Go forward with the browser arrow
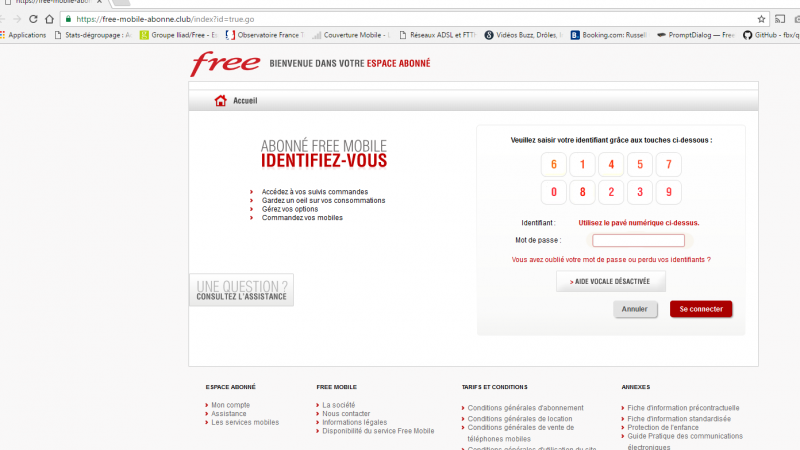This screenshot has width=800, height=450. pyautogui.click(x=17, y=19)
